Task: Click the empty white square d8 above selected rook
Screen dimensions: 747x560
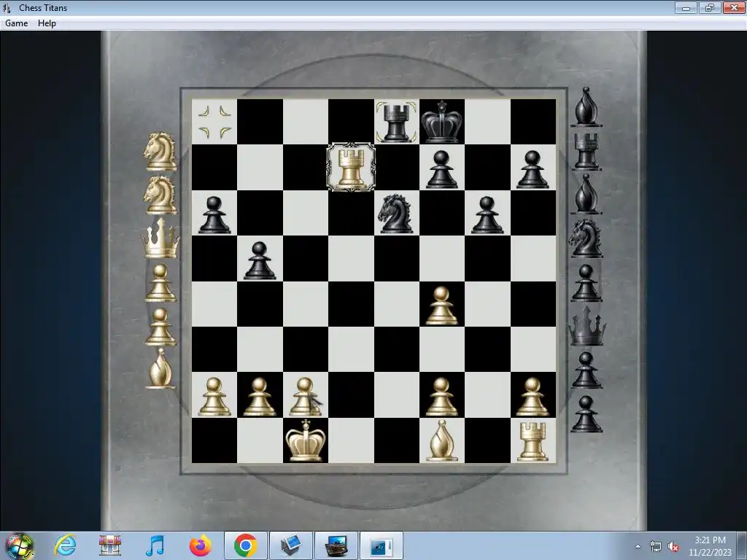Action: pos(351,121)
